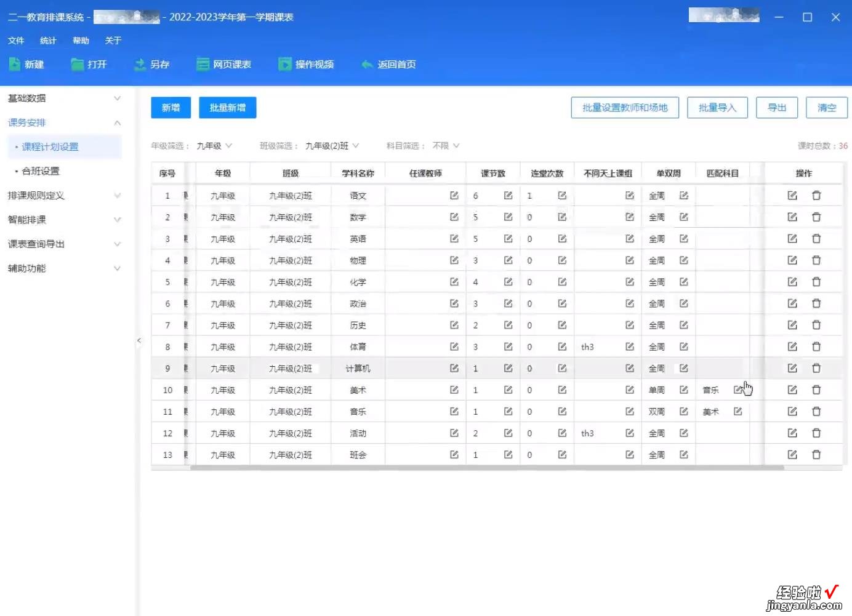Edit teacher for 语文 row
Image resolution: width=852 pixels, height=616 pixels.
tap(454, 196)
